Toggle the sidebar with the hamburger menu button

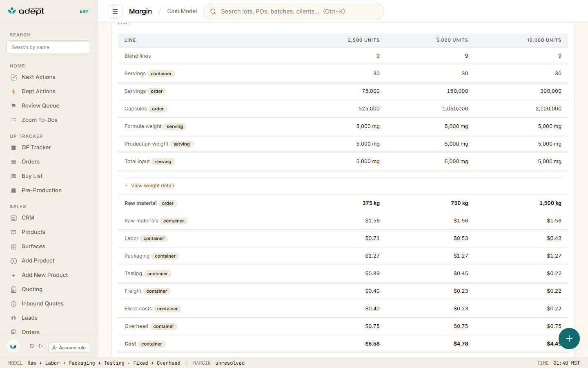[x=115, y=11]
